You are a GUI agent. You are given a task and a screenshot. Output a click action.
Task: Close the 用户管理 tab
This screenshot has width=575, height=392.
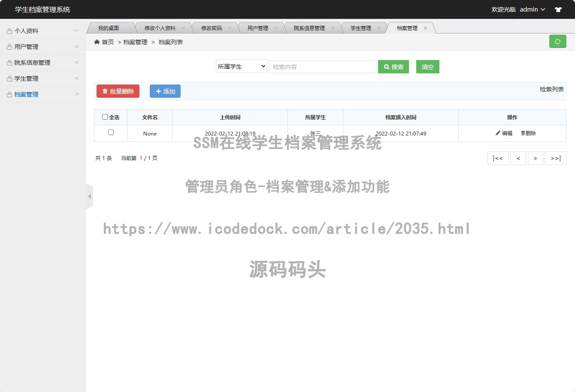pyautogui.click(x=276, y=28)
